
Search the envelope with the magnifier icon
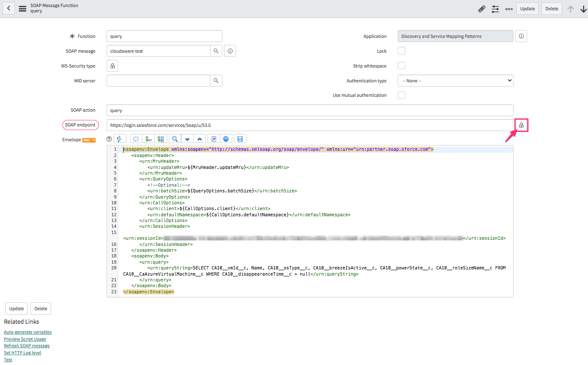pyautogui.click(x=175, y=138)
